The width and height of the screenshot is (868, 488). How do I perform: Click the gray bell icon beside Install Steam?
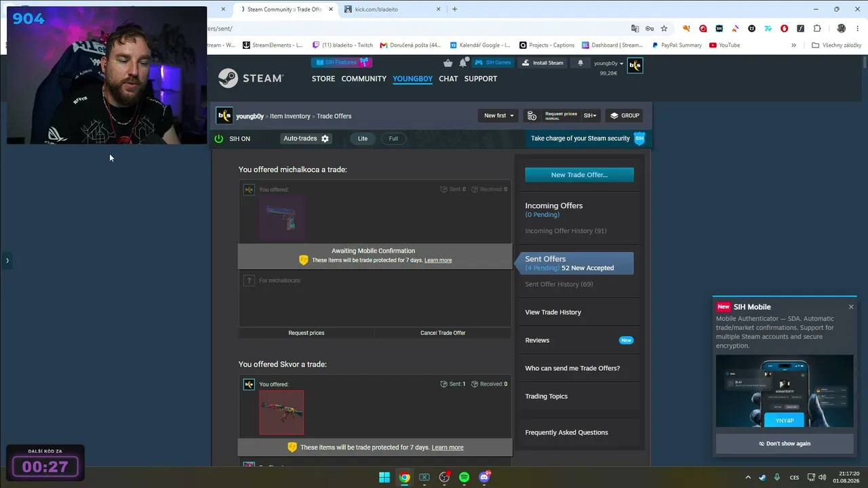(580, 63)
